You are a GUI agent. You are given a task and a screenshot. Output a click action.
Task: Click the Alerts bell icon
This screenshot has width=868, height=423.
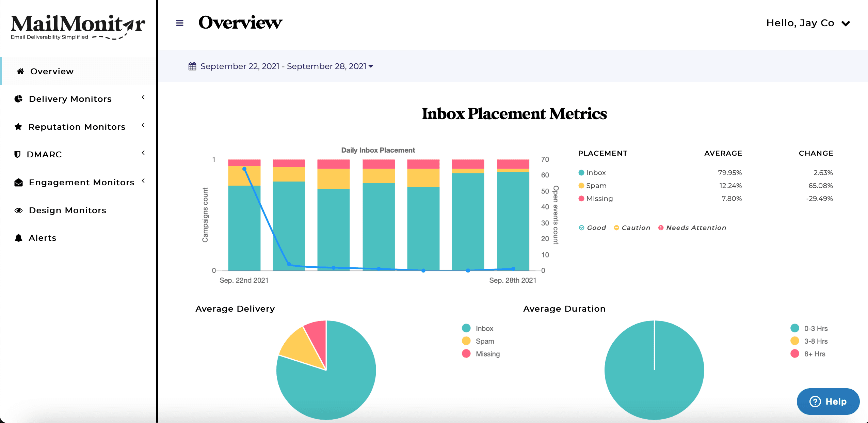[x=18, y=238]
